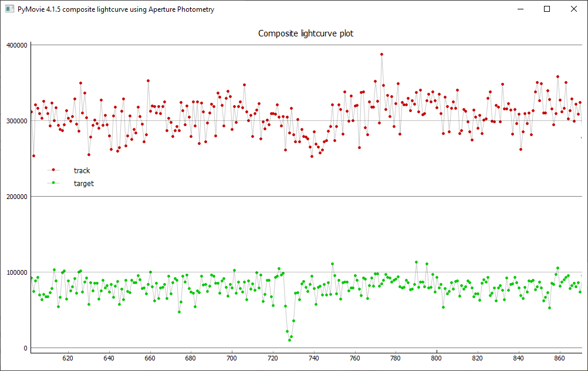Select the "track" legend label

[82, 171]
